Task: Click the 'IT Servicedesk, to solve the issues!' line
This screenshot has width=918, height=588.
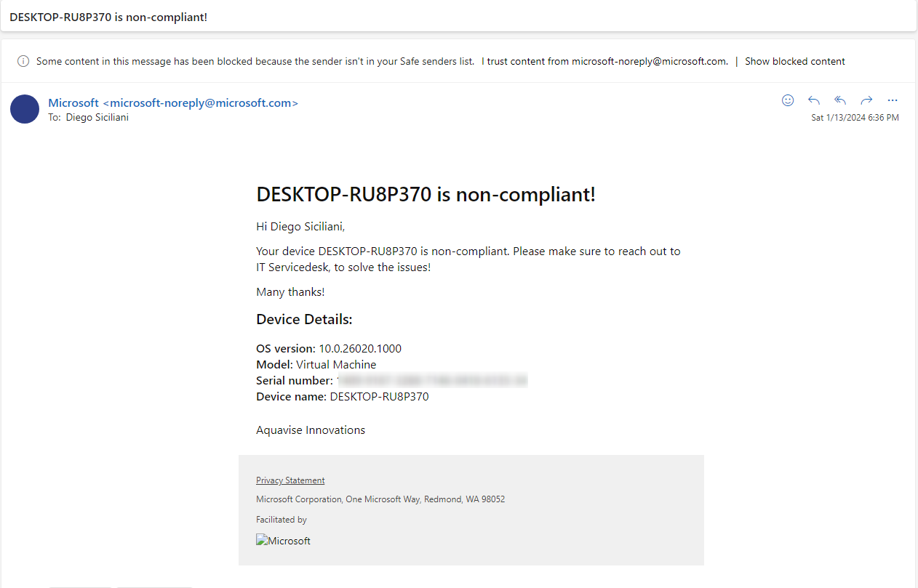Action: (343, 267)
